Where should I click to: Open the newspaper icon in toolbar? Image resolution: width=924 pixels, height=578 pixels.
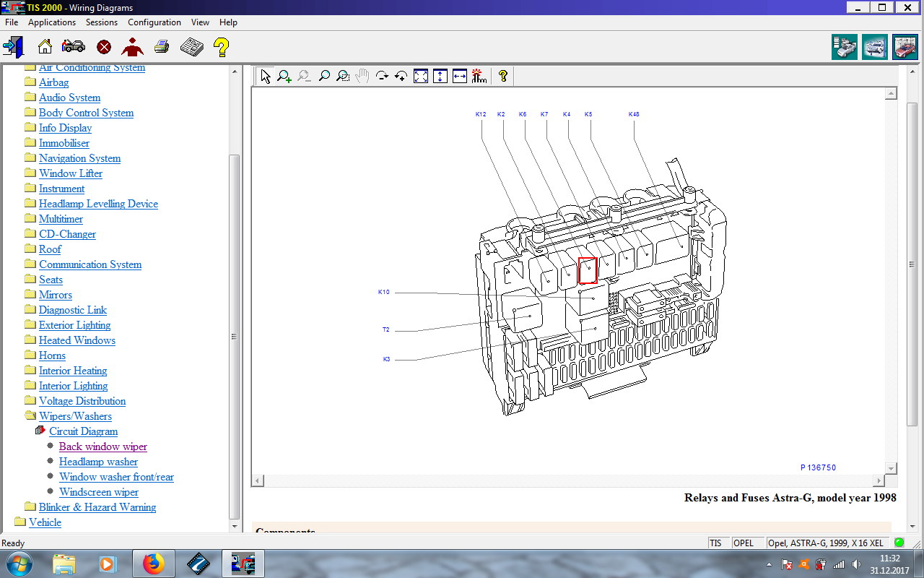191,47
